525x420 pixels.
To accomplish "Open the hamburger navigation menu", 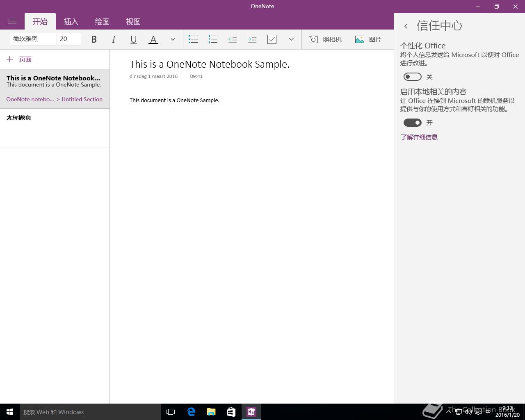I will point(12,21).
